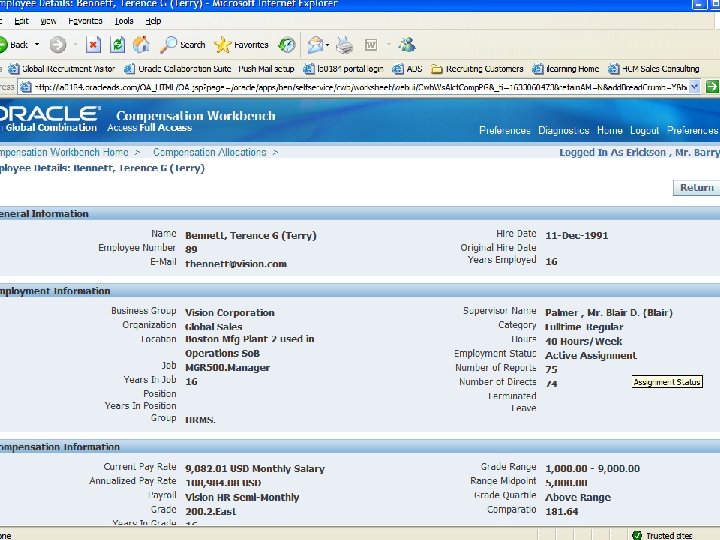Select the name Bennett, Terence G (Terry)
This screenshot has width=720, height=540.
(x=251, y=235)
